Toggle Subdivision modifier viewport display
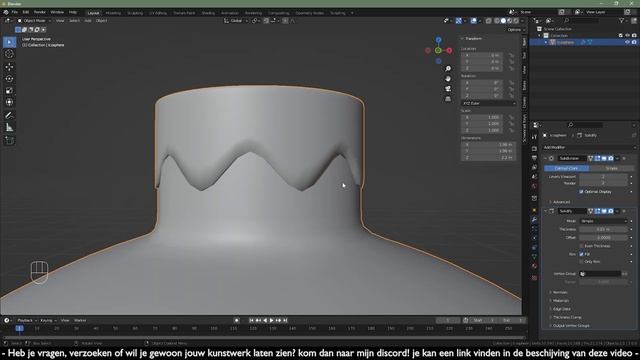The height and width of the screenshot is (360, 640). pyautogui.click(x=604, y=158)
